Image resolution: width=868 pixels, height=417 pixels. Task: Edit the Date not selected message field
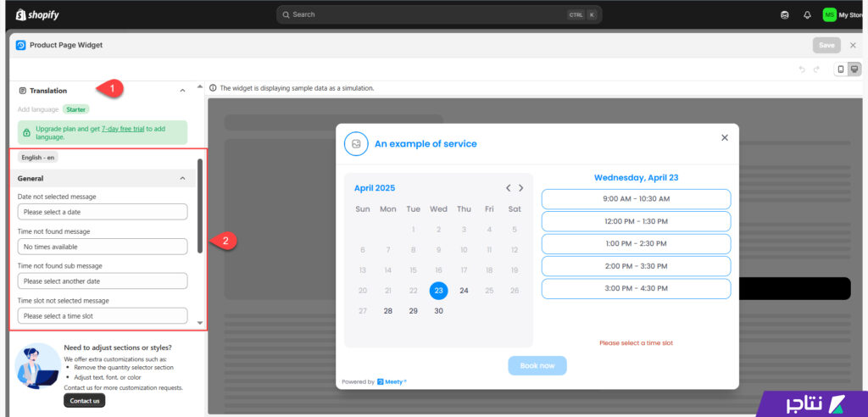tap(103, 212)
